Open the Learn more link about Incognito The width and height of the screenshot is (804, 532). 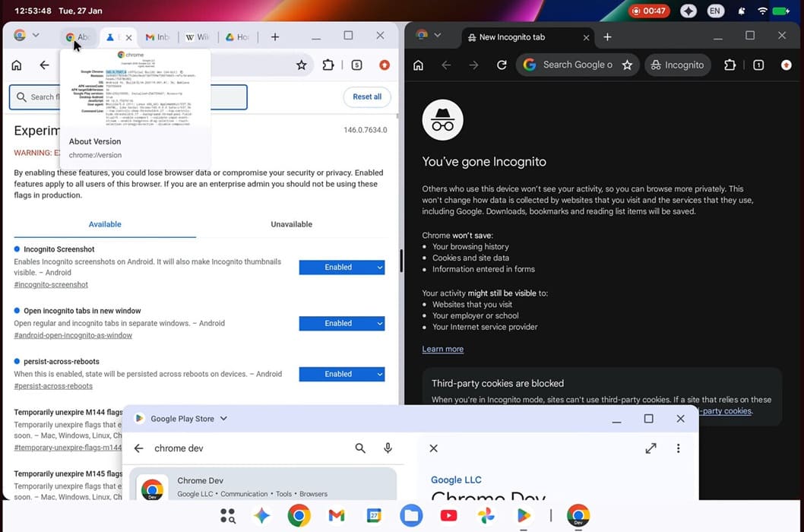coord(443,349)
